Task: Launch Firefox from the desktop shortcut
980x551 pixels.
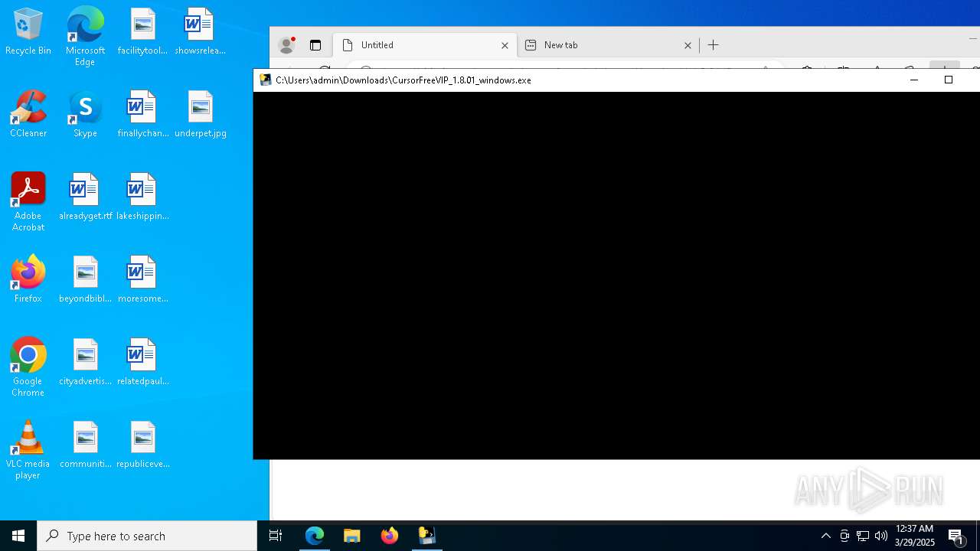Action: coord(28,280)
